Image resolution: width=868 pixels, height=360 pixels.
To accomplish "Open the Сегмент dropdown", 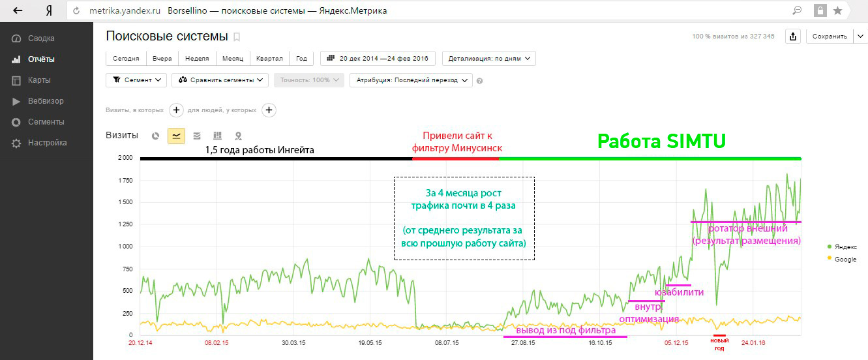I will pos(137,80).
